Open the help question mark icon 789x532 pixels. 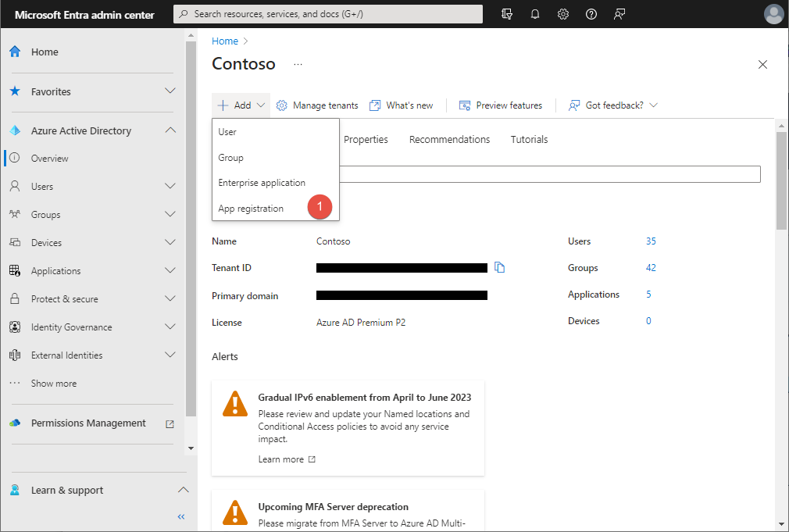tap(591, 13)
